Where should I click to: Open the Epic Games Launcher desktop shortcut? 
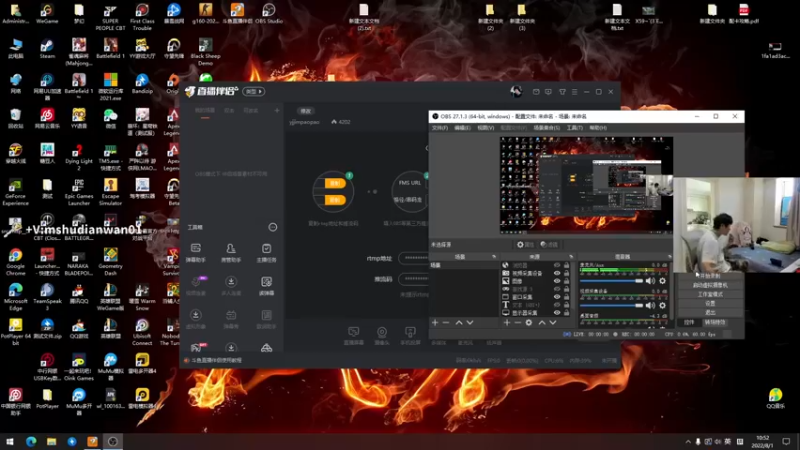[x=79, y=192]
